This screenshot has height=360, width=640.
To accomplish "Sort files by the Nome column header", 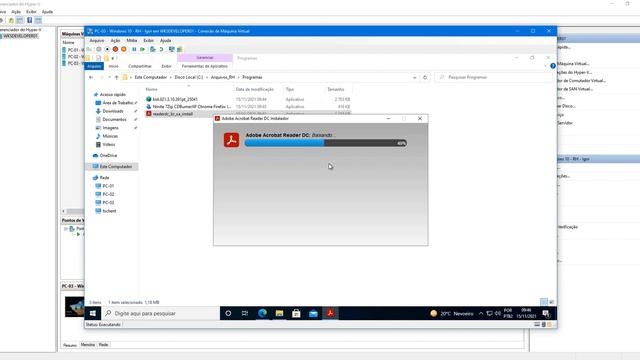I will pyautogui.click(x=151, y=89).
